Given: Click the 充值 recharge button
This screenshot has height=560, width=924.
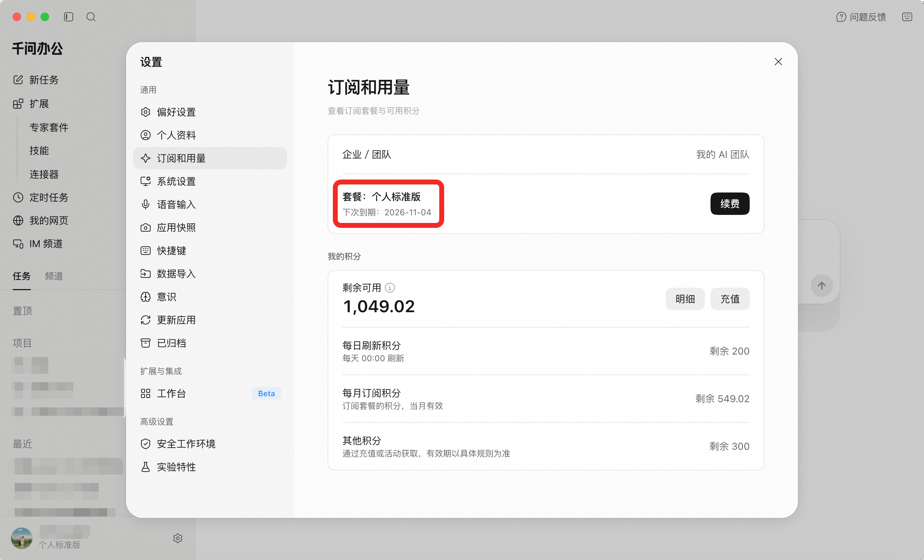Looking at the screenshot, I should (x=730, y=299).
